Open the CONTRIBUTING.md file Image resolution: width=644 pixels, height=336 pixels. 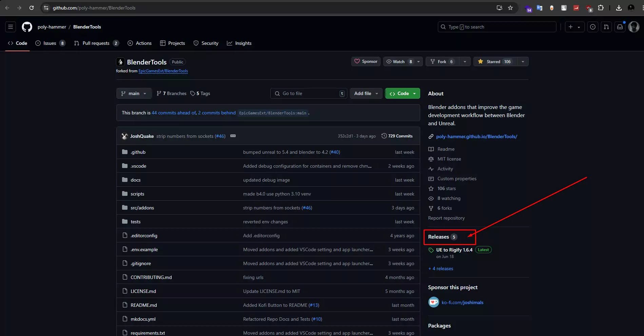coord(151,277)
